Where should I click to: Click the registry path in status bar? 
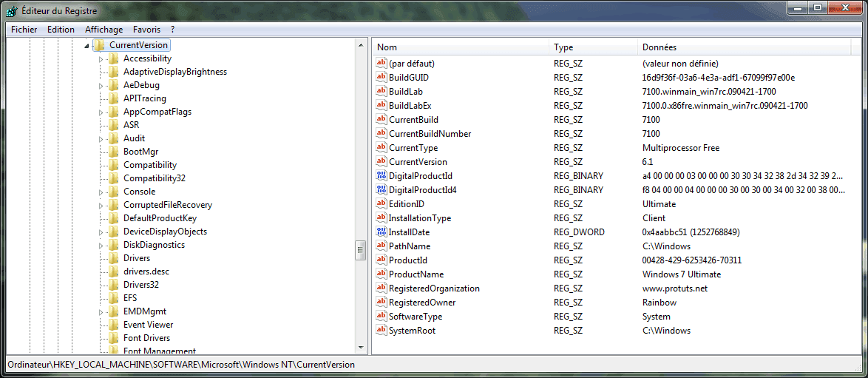click(x=182, y=364)
